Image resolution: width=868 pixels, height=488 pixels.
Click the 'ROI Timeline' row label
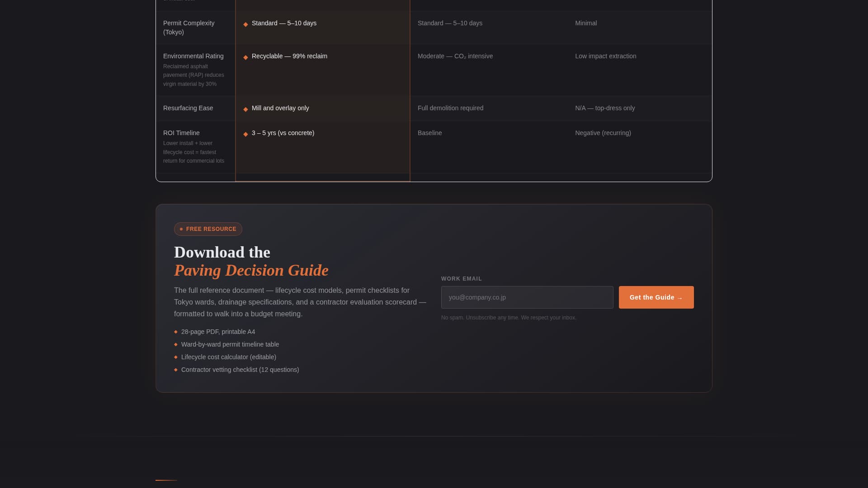point(181,133)
